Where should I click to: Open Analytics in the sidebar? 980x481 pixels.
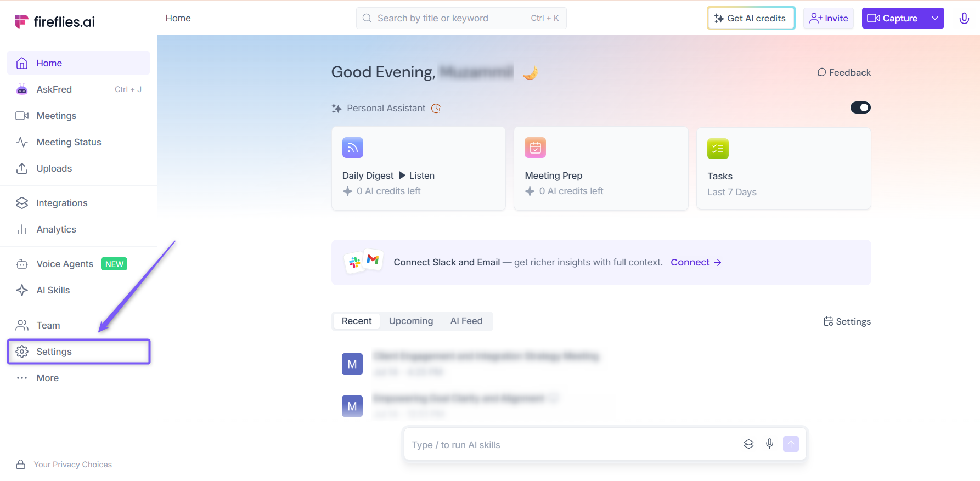pyautogui.click(x=78, y=229)
